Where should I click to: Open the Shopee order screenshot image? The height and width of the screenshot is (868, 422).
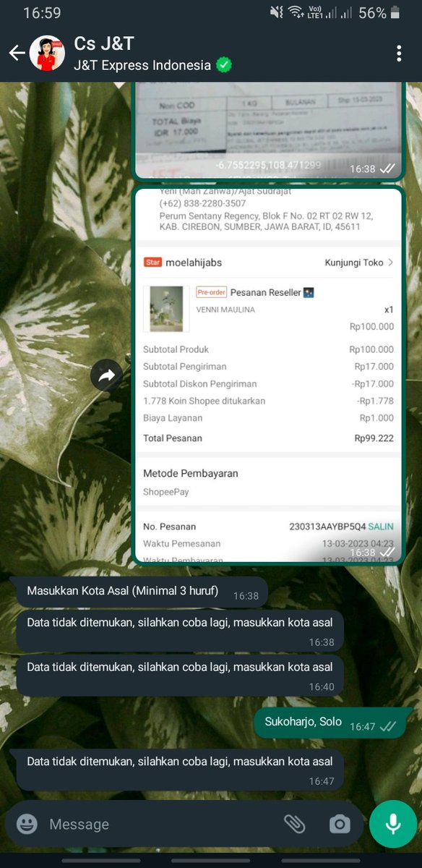pyautogui.click(x=268, y=375)
